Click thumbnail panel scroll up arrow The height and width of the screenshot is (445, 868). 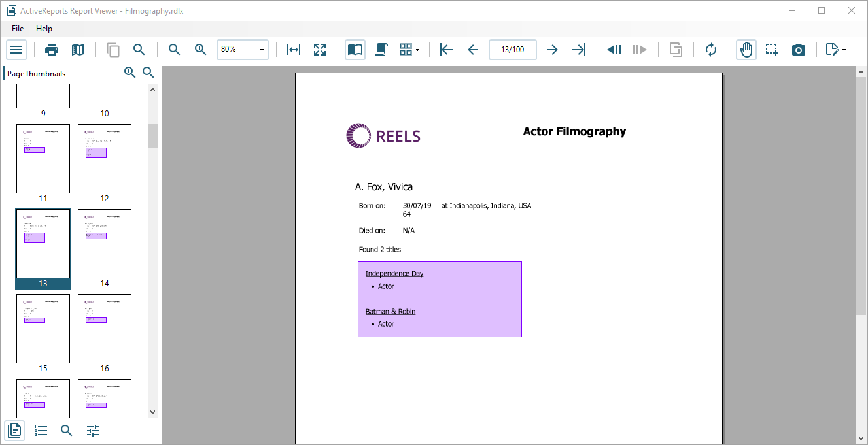(x=153, y=90)
